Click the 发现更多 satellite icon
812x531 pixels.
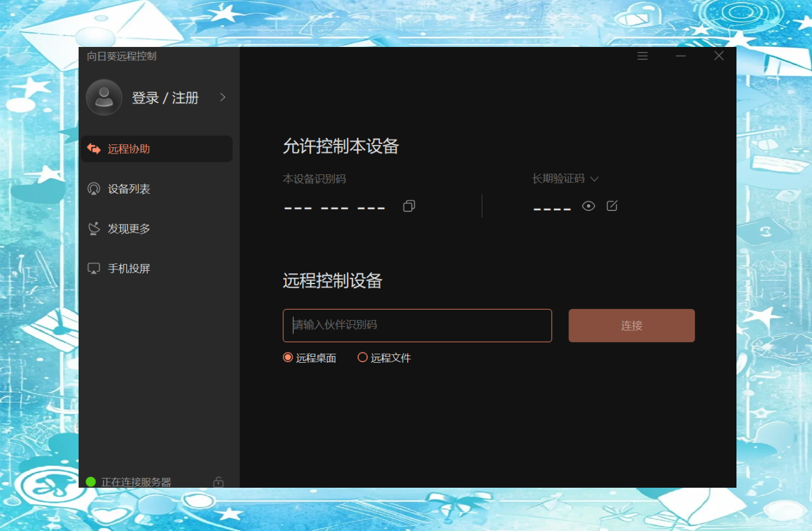[94, 229]
